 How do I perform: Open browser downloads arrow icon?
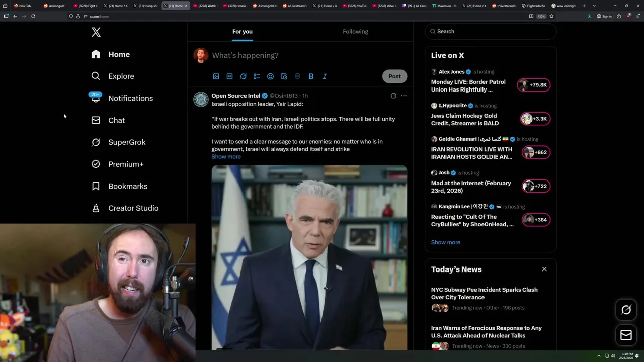click(589, 16)
